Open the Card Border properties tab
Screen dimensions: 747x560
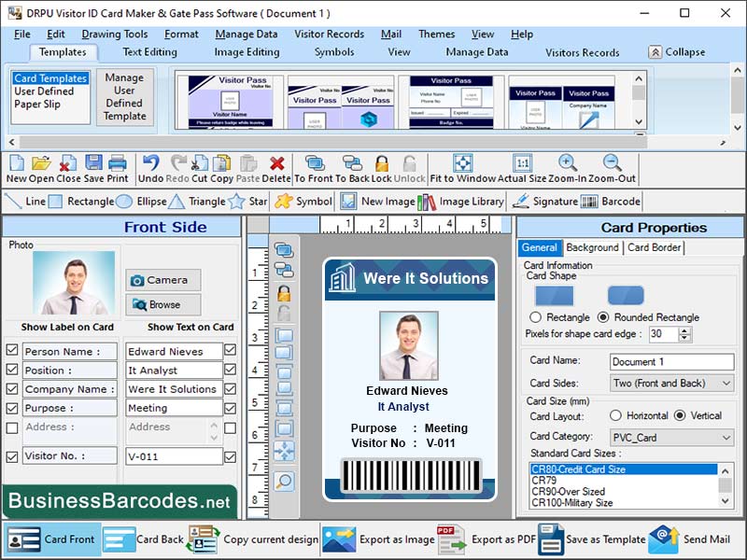pos(655,247)
